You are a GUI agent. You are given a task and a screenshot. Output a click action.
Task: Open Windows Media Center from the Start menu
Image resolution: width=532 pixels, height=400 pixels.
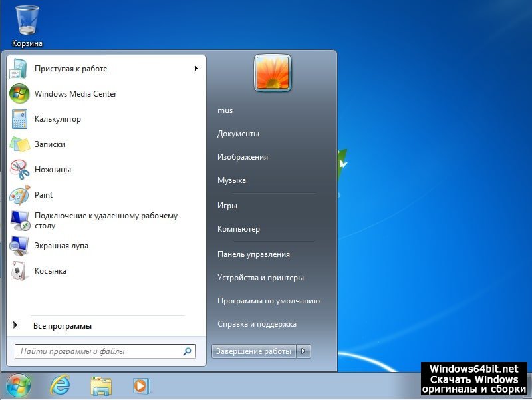tap(75, 94)
